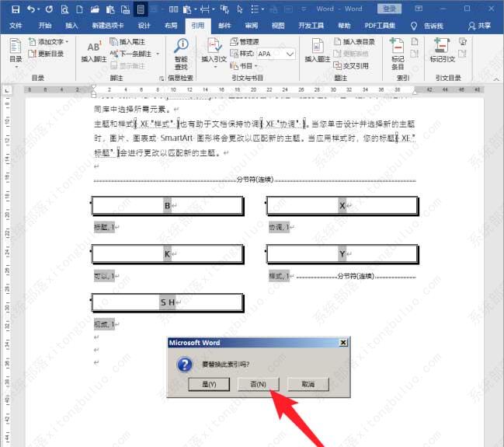
Task: Click the 插入引文 (Insert Citation) icon
Action: 214,48
